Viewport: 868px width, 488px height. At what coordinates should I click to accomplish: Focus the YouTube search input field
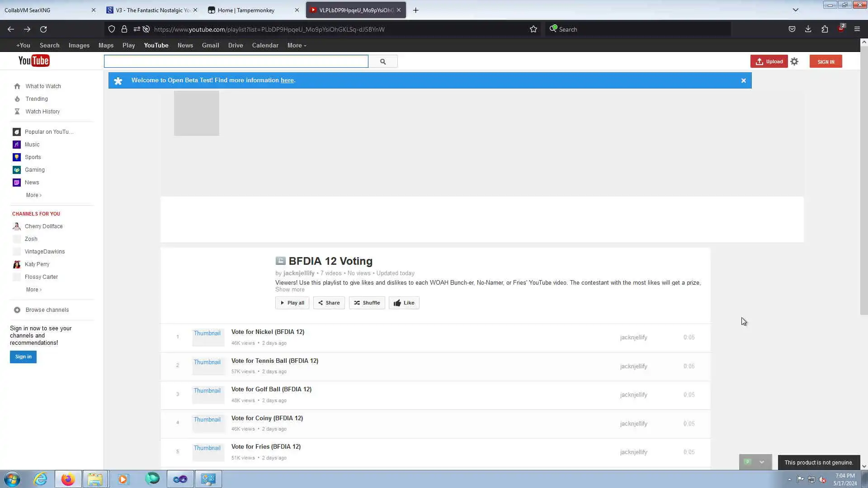pyautogui.click(x=236, y=61)
